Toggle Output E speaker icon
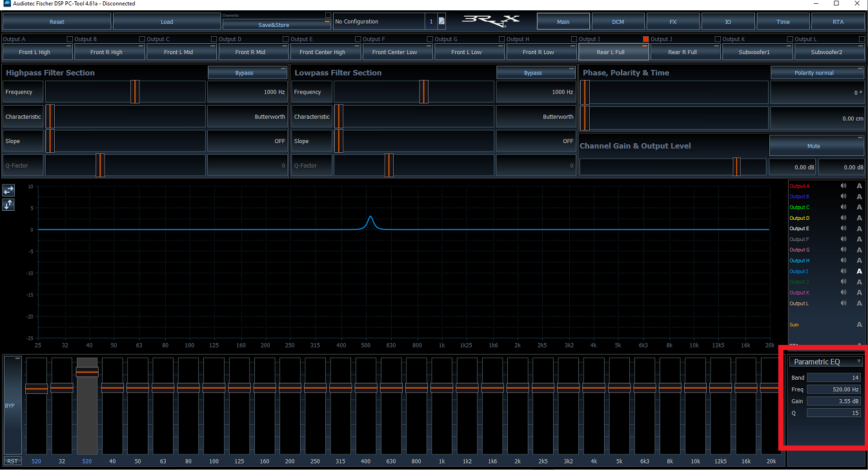The height and width of the screenshot is (470, 868). point(843,228)
